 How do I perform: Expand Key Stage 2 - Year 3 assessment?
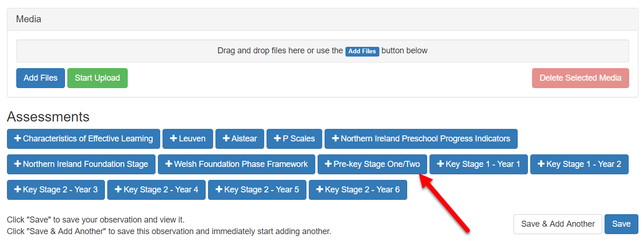tap(56, 190)
